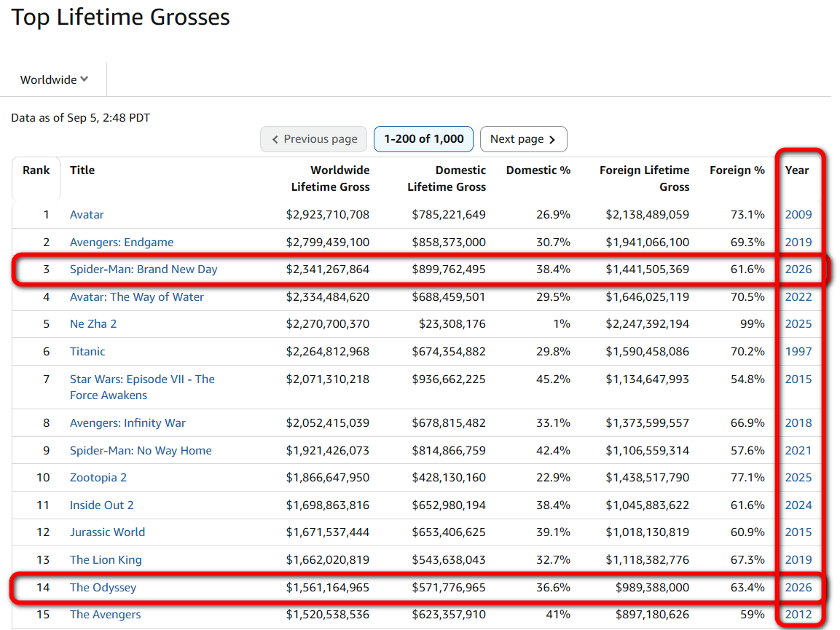This screenshot has height=630, width=840.
Task: Open the Inside Out 2 link
Action: pos(102,505)
